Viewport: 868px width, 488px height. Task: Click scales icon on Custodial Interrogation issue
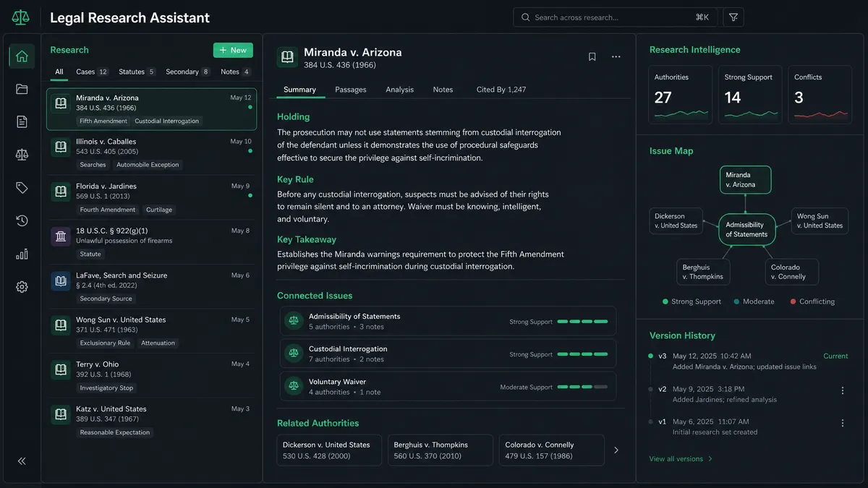pos(294,354)
